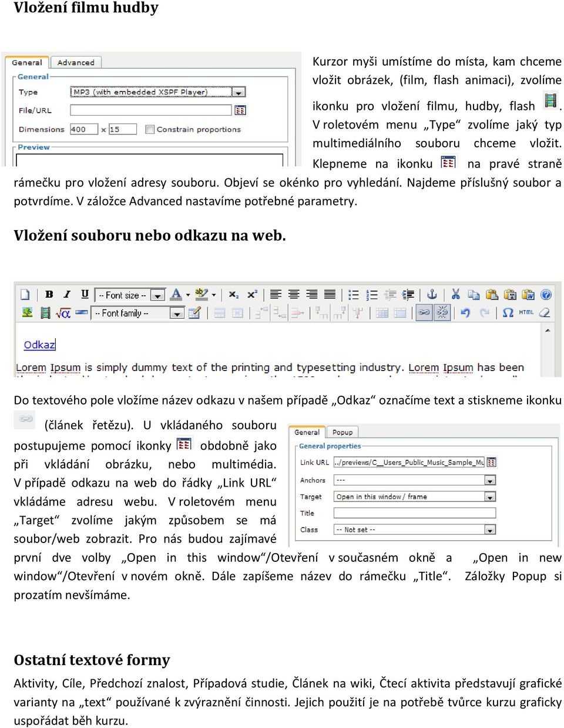Insert special character with omega icon
The image size is (564, 728).
point(508,313)
